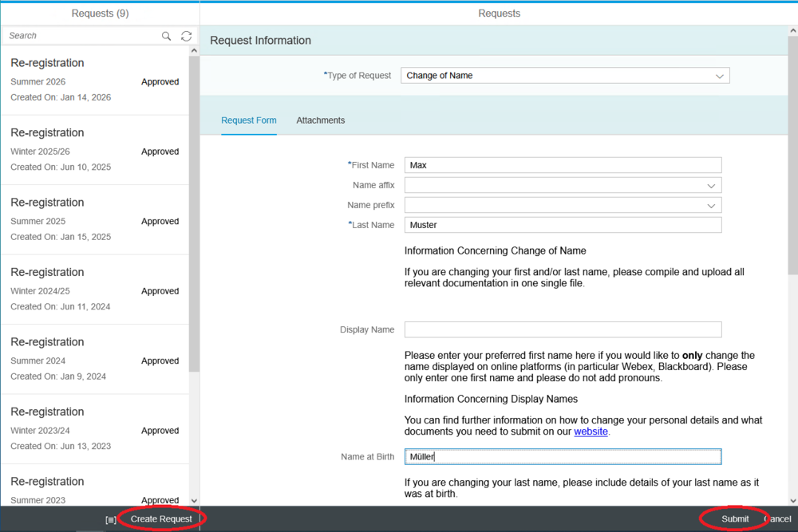The image size is (798, 532).
Task: Expand the Name affix dropdown
Action: (711, 186)
